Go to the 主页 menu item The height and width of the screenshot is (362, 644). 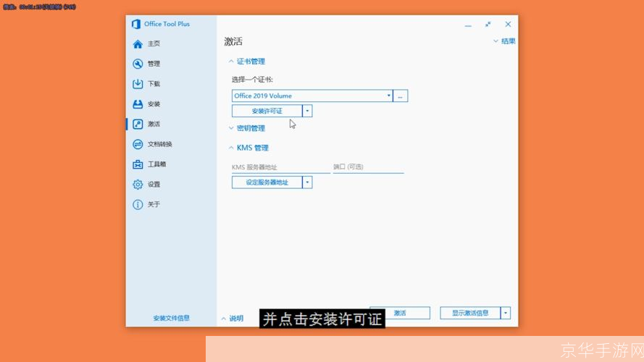click(154, 43)
